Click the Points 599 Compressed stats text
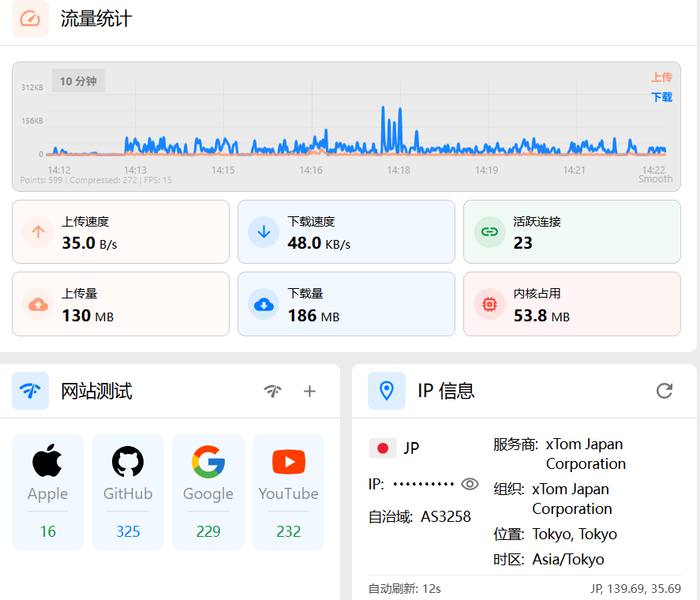This screenshot has width=700, height=600. [x=96, y=180]
